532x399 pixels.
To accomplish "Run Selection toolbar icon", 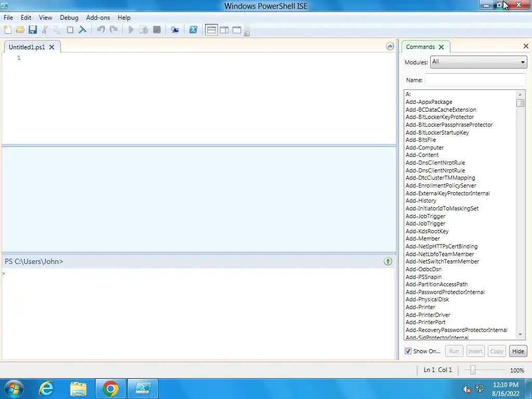I will pyautogui.click(x=144, y=30).
